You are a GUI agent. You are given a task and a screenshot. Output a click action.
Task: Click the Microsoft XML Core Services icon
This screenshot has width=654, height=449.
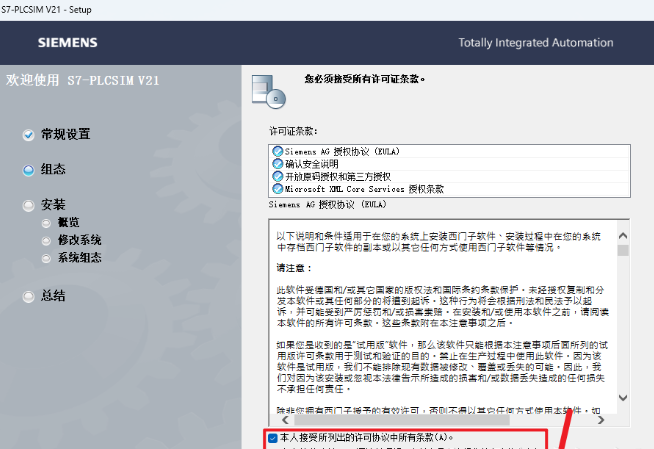coord(277,188)
